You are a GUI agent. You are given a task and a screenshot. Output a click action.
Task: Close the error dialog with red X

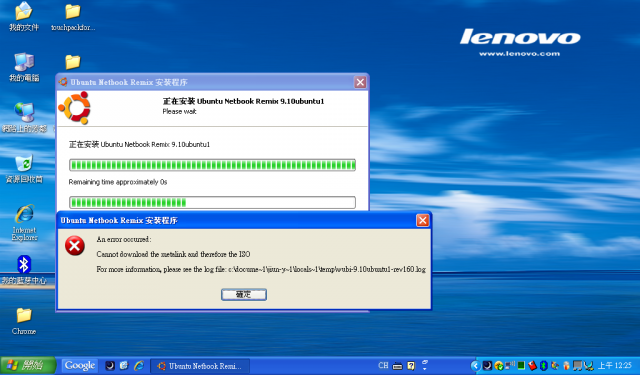click(x=422, y=220)
